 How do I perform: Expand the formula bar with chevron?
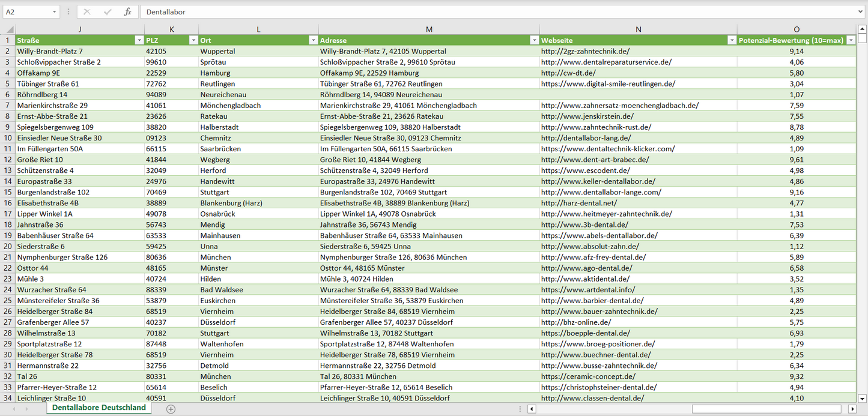861,12
